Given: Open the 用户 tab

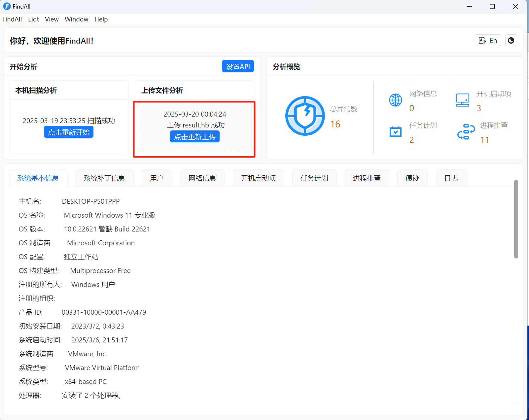Looking at the screenshot, I should 157,178.
